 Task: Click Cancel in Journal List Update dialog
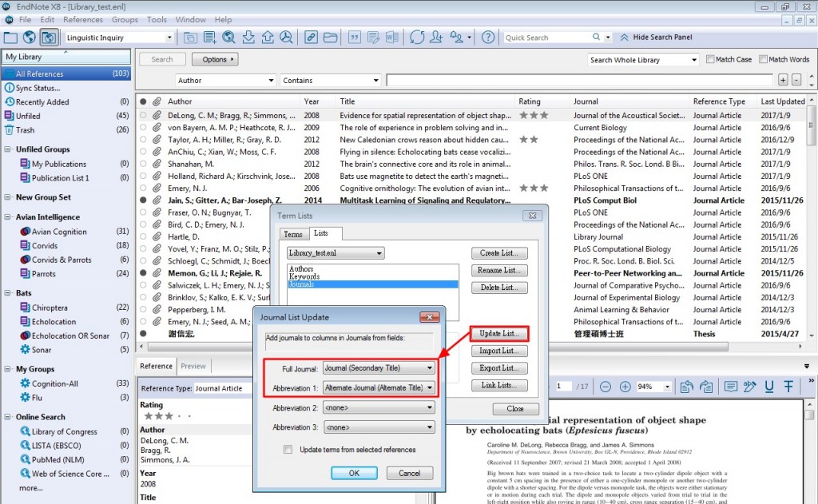pyautogui.click(x=410, y=473)
